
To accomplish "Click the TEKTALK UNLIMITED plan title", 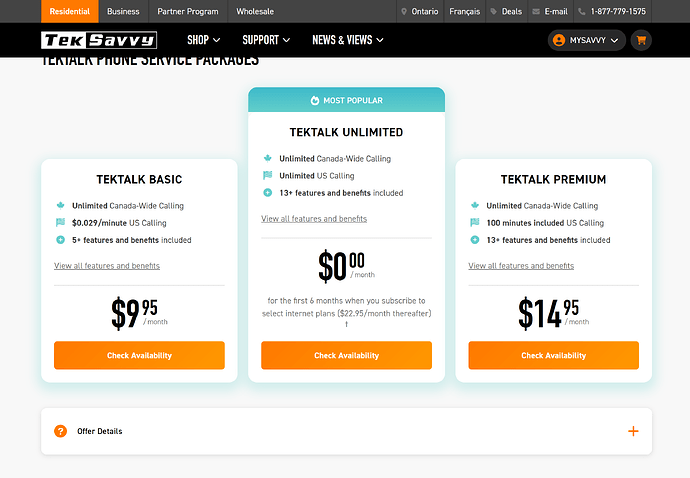I will point(346,132).
